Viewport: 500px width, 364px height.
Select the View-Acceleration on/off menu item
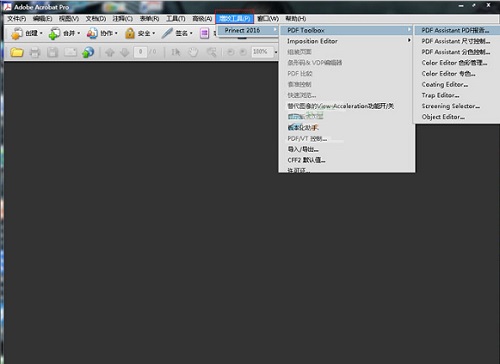(347, 106)
